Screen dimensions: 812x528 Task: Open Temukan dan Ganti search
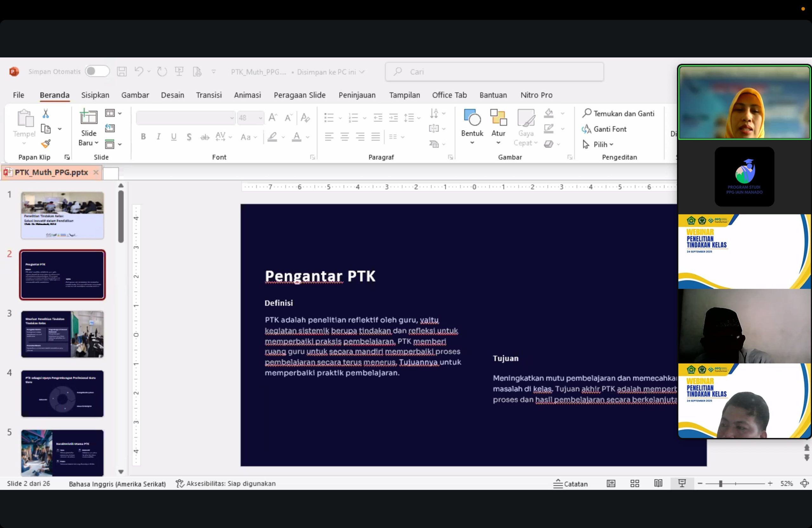[619, 113]
